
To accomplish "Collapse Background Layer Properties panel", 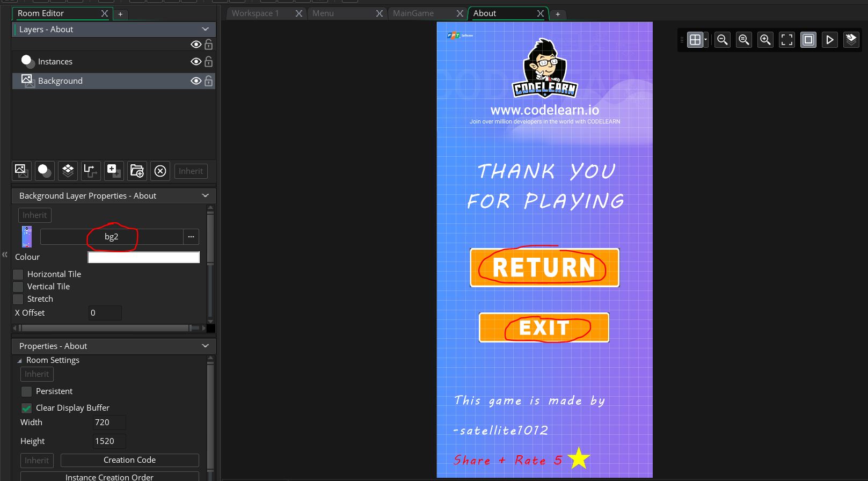I will pos(205,195).
